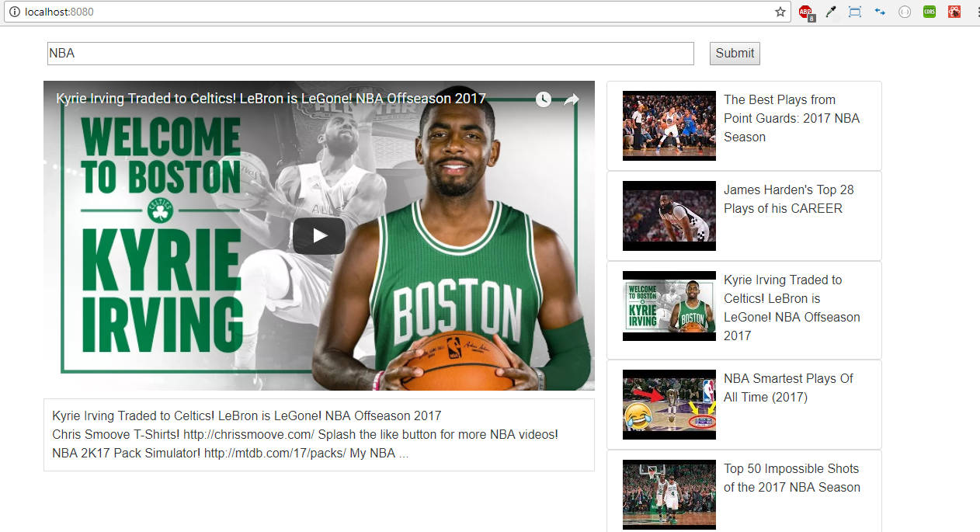Click title 'NBA Smartest Plays Of All Time (2017)'
The width and height of the screenshot is (980, 532).
(x=788, y=388)
